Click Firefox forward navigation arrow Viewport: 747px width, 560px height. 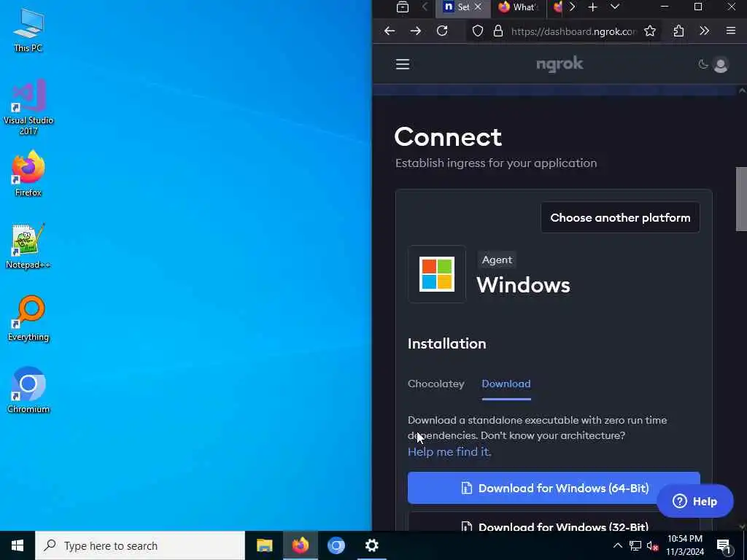click(x=415, y=31)
